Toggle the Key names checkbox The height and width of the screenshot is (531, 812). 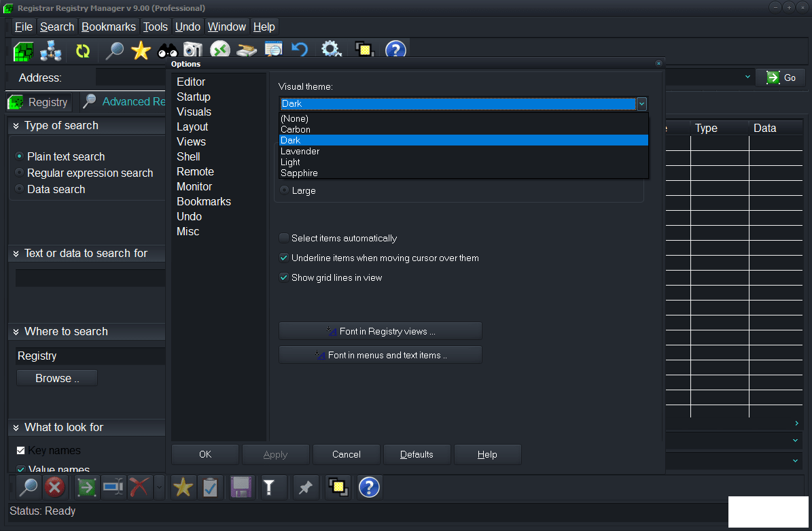pos(20,450)
